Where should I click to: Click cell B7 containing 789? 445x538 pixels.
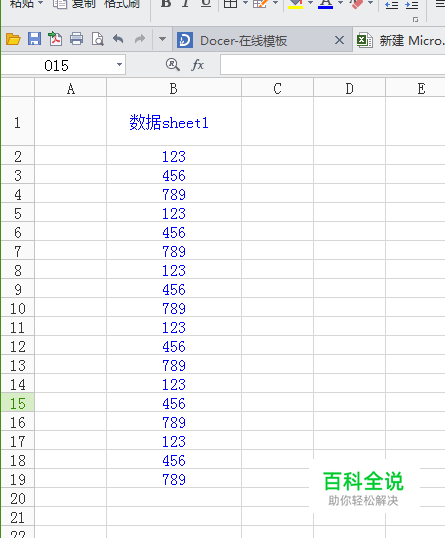coord(174,251)
